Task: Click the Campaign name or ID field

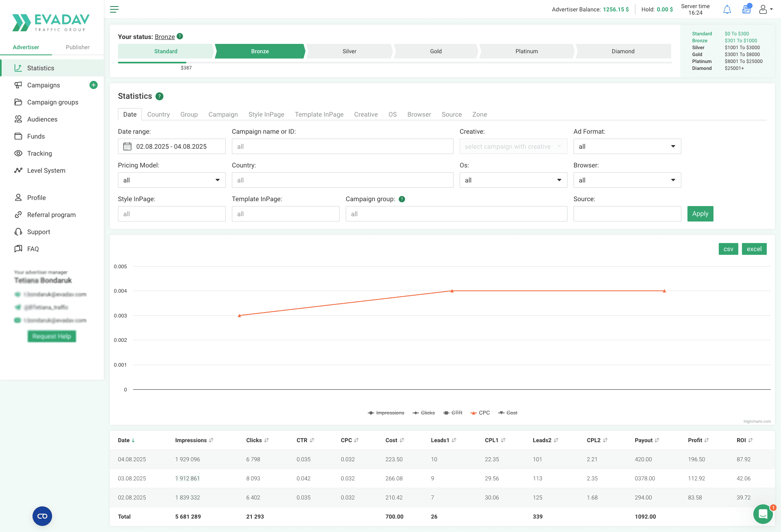Action: (x=343, y=146)
